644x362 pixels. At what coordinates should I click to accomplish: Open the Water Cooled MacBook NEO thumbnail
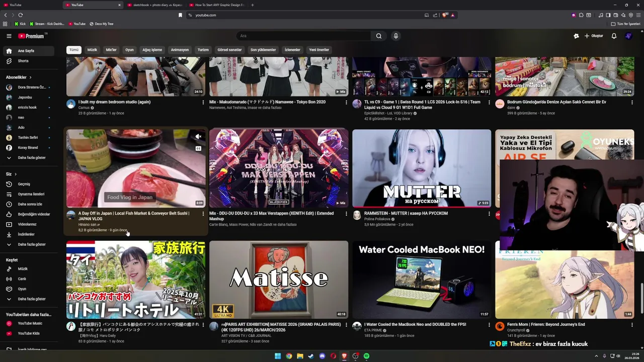coord(422,279)
